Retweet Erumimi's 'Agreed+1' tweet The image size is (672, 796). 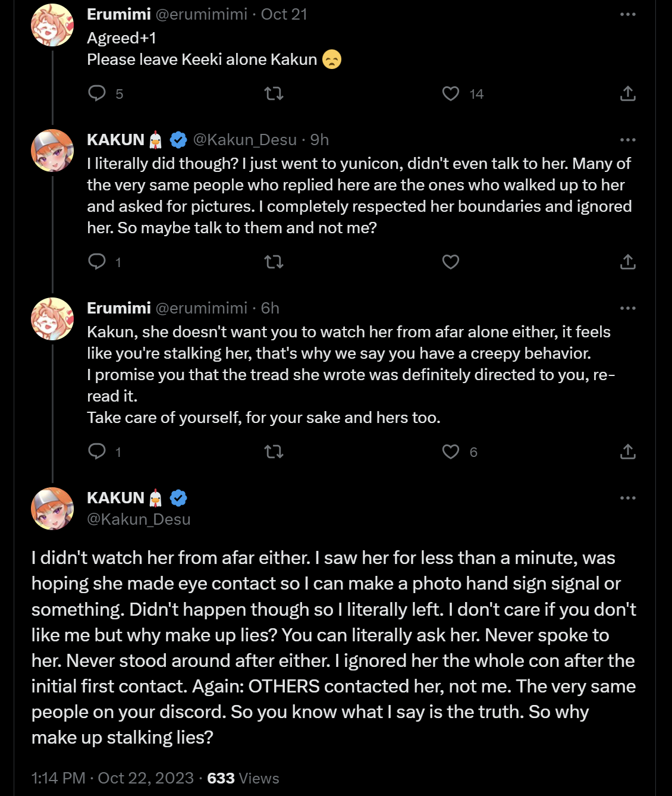tap(274, 93)
